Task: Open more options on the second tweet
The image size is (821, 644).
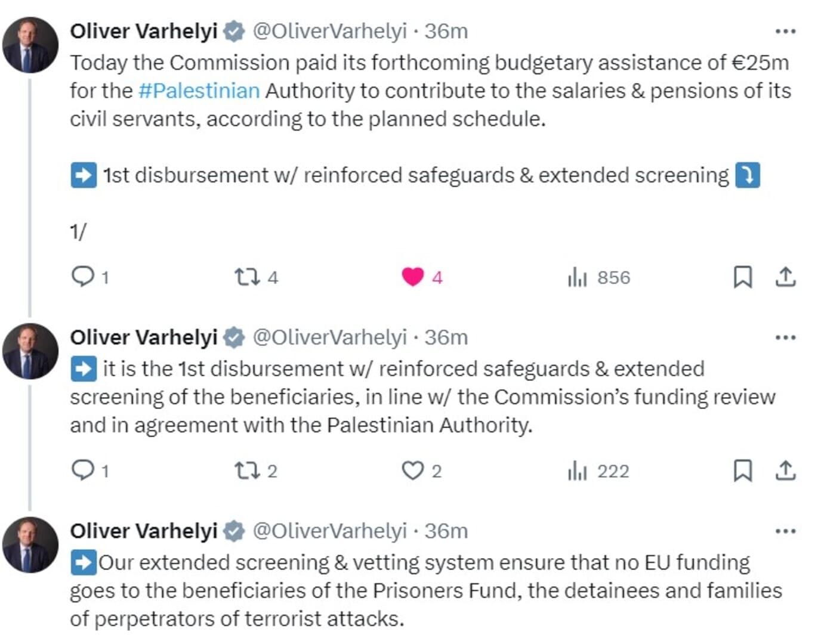Action: (x=785, y=338)
